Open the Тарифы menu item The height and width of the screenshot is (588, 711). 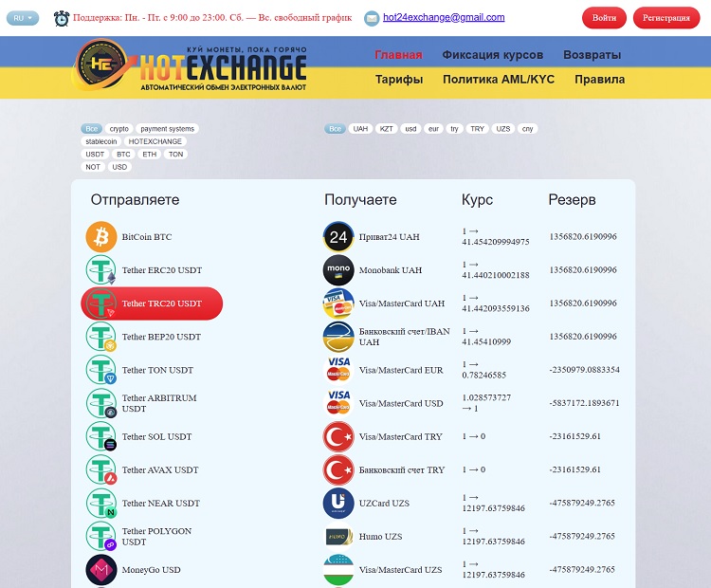click(x=398, y=80)
